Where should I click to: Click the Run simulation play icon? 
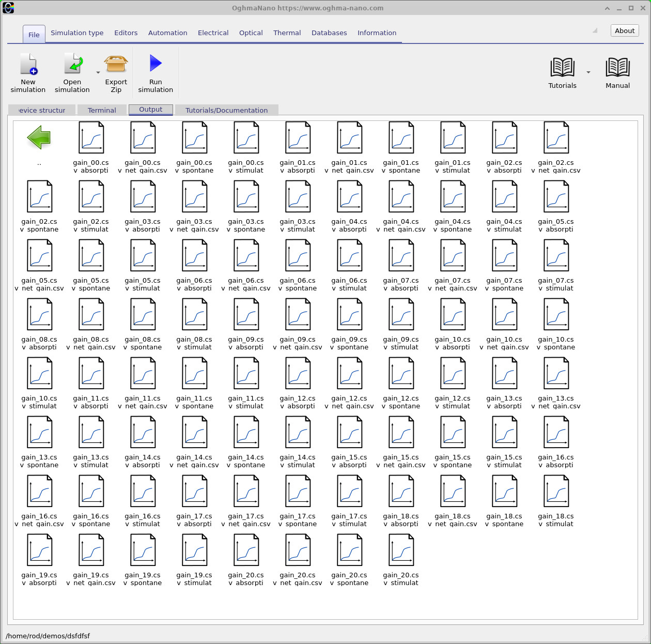click(156, 63)
